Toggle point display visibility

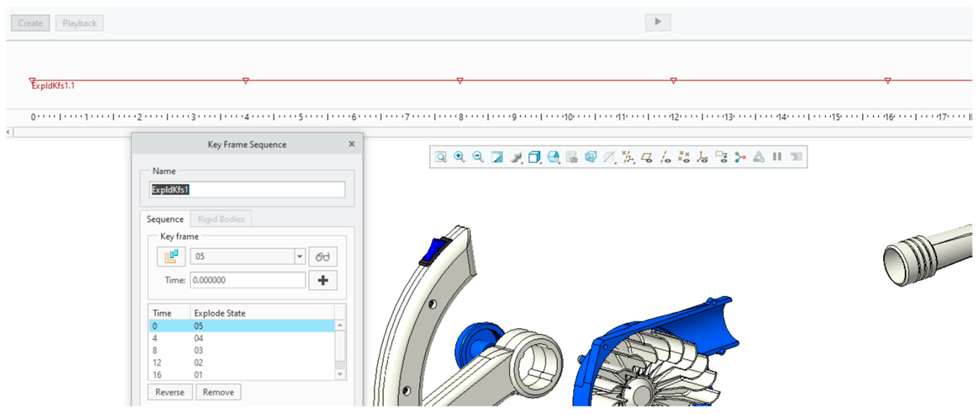tap(684, 157)
